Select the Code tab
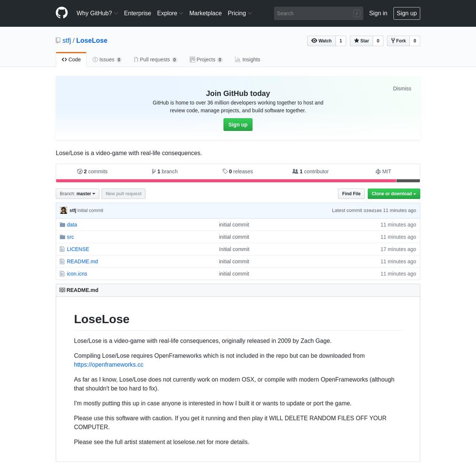 [71, 59]
